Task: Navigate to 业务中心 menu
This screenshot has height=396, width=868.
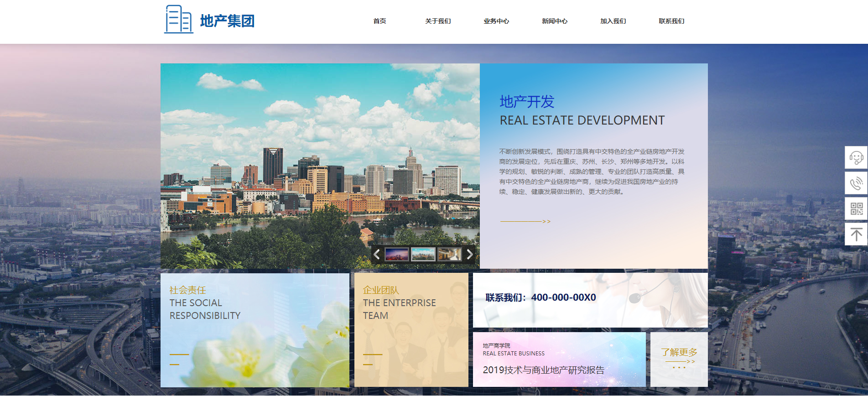Action: (x=496, y=21)
